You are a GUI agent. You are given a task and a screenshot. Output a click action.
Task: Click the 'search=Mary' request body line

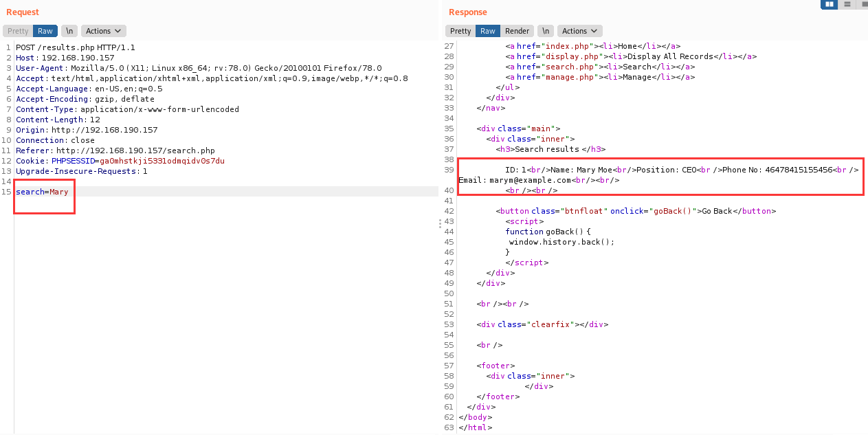tap(42, 192)
